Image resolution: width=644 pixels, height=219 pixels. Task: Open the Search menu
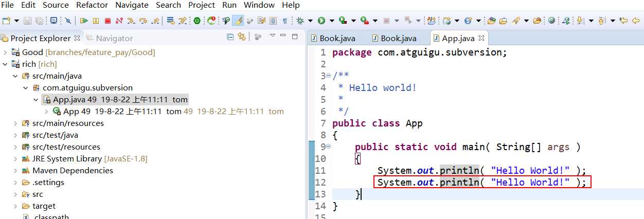168,5
